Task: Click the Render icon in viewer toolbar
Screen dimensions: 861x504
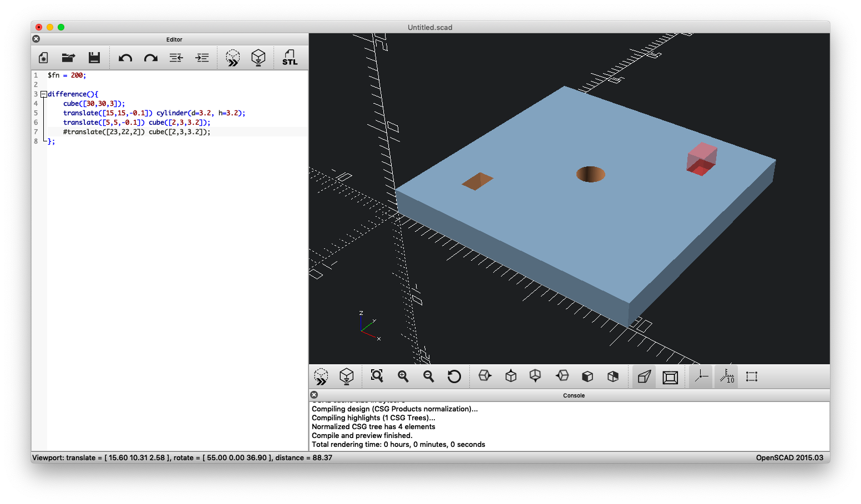Action: click(x=347, y=376)
